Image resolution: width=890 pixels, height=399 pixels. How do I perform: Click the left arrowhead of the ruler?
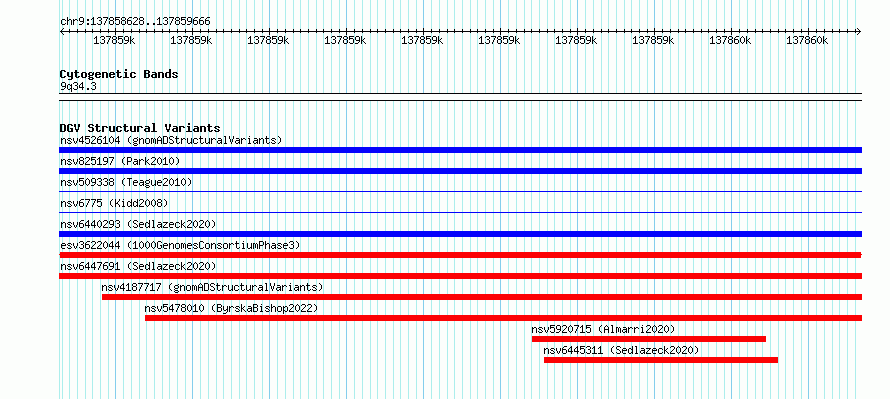pos(62,32)
